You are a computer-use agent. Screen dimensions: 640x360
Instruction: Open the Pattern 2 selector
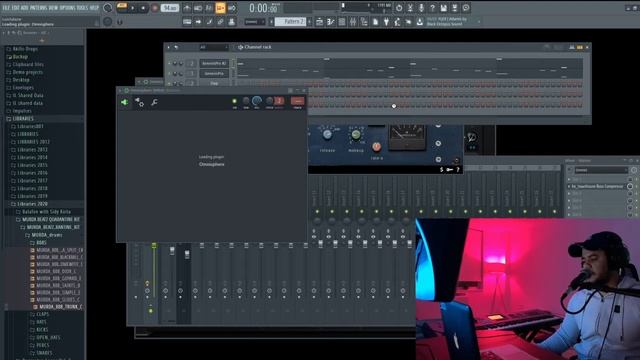coord(291,22)
